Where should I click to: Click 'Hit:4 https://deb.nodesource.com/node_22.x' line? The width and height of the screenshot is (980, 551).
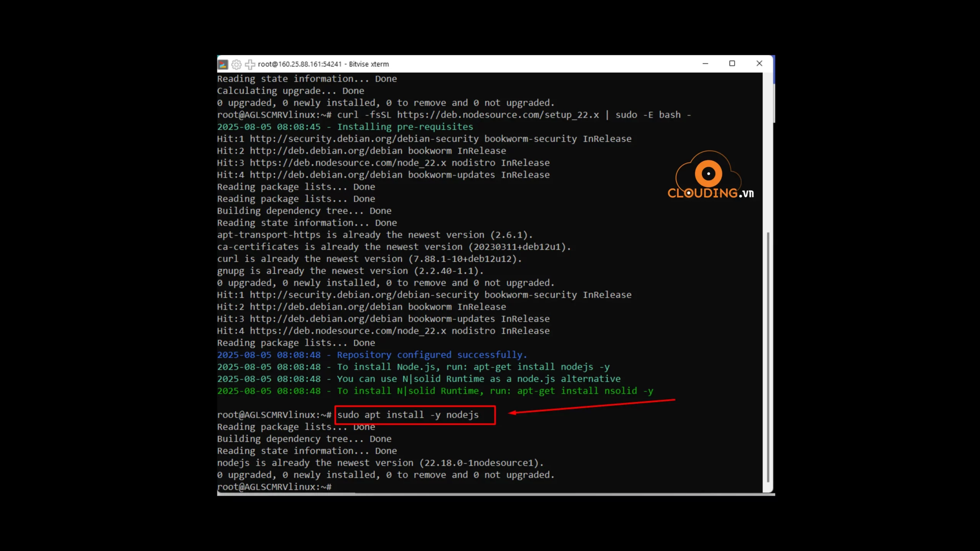click(x=383, y=331)
